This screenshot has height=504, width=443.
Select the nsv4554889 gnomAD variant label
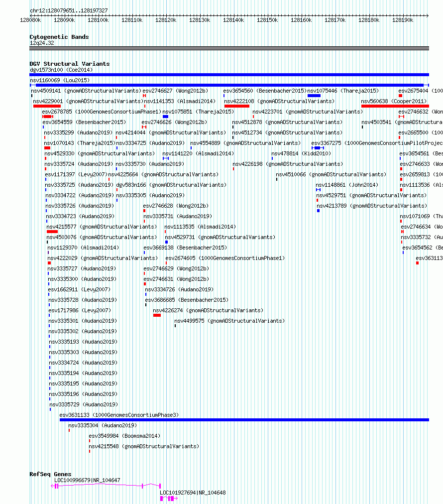click(245, 143)
